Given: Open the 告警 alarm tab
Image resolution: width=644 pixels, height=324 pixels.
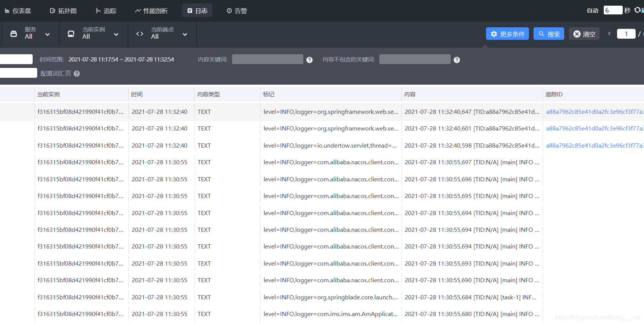Looking at the screenshot, I should coord(237,11).
